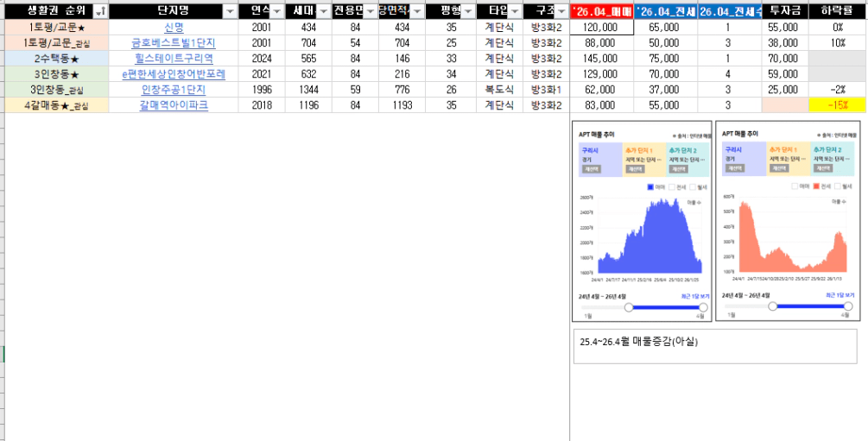Click the 신명 apartment hyperlink

coord(174,28)
